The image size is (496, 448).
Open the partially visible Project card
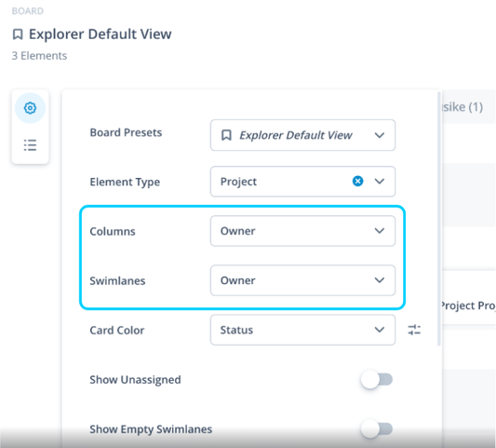pyautogui.click(x=468, y=305)
